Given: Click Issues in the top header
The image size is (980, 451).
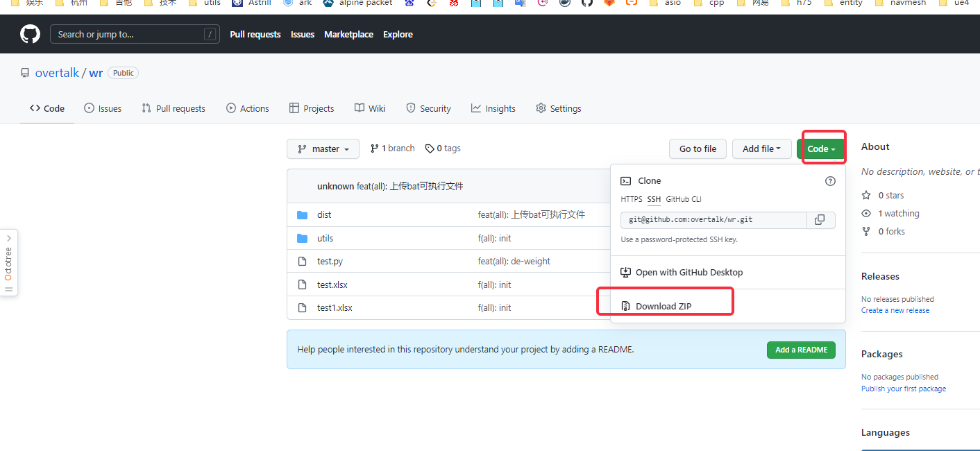Looking at the screenshot, I should pos(303,34).
